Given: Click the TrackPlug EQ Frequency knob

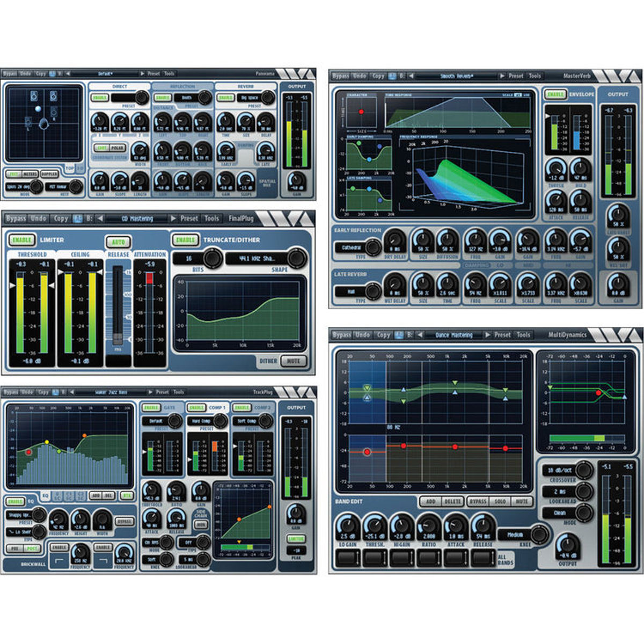Looking at the screenshot, I should pos(58,519).
